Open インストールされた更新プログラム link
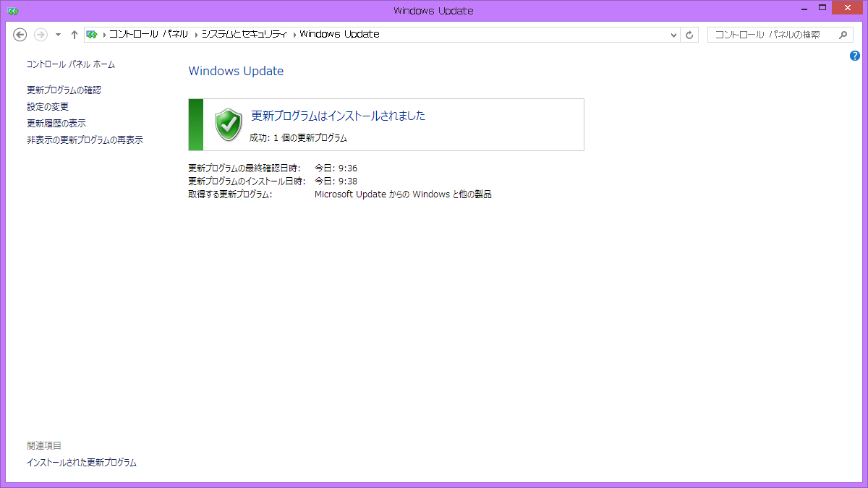Screen dimensions: 868x488 (82, 463)
